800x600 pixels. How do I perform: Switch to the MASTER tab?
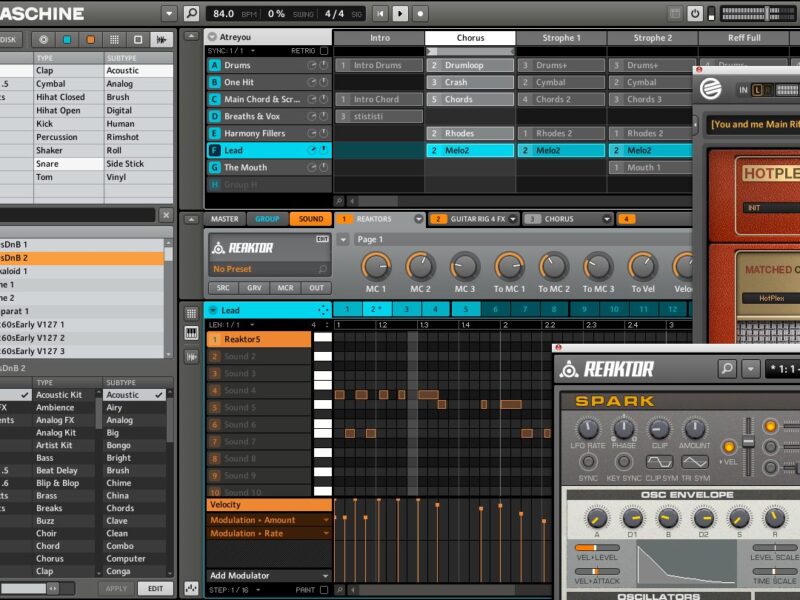[x=224, y=219]
